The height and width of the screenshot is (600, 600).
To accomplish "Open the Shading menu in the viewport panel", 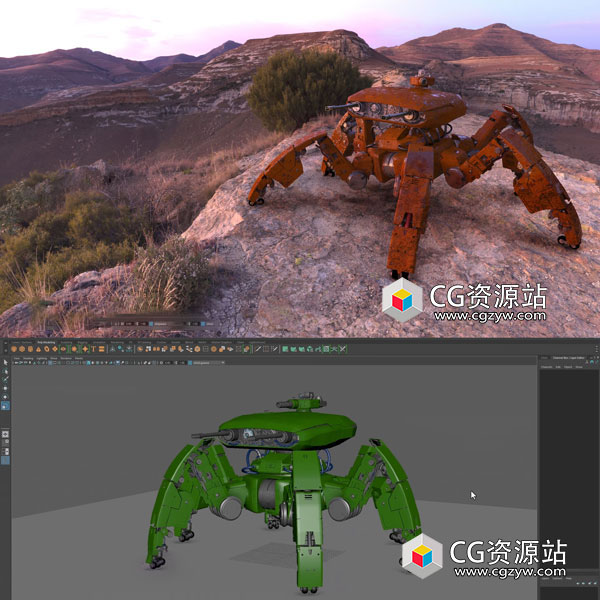I will [28, 358].
